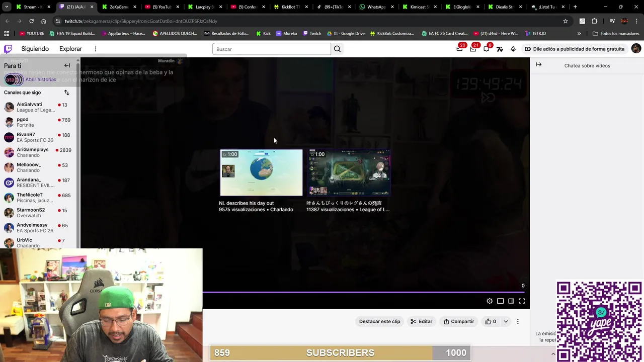Image resolution: width=644 pixels, height=362 pixels.
Task: Open AriGameplays channel
Action: (38, 152)
